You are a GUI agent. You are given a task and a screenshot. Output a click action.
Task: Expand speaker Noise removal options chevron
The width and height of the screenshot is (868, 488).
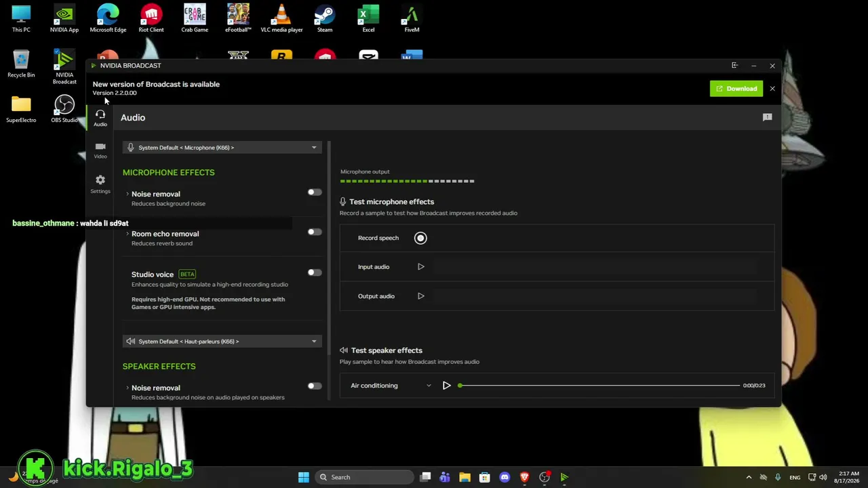tap(127, 388)
